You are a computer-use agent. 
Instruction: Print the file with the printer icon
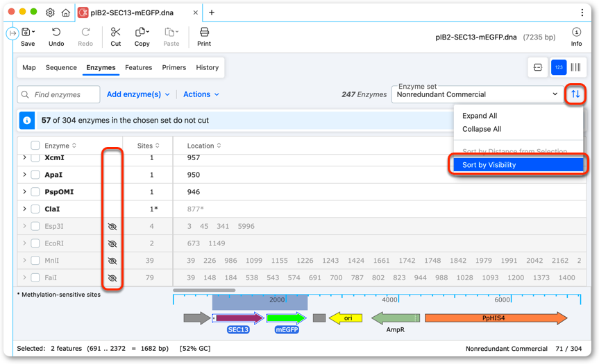(x=204, y=32)
